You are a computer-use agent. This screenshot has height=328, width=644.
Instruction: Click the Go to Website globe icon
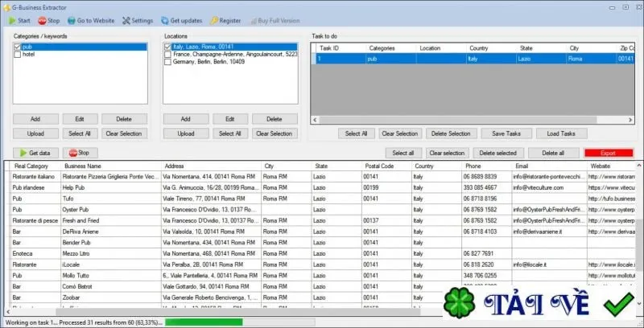click(x=72, y=21)
